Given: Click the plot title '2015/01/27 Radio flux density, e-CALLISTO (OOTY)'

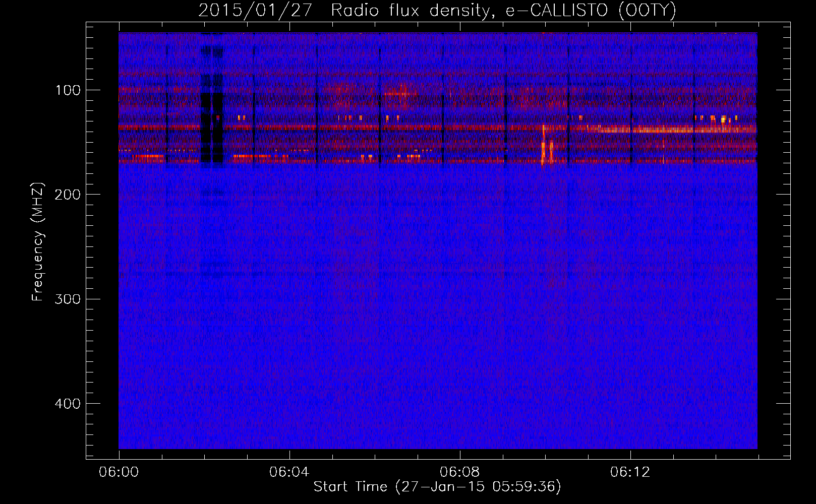Looking at the screenshot, I should pos(437,10).
